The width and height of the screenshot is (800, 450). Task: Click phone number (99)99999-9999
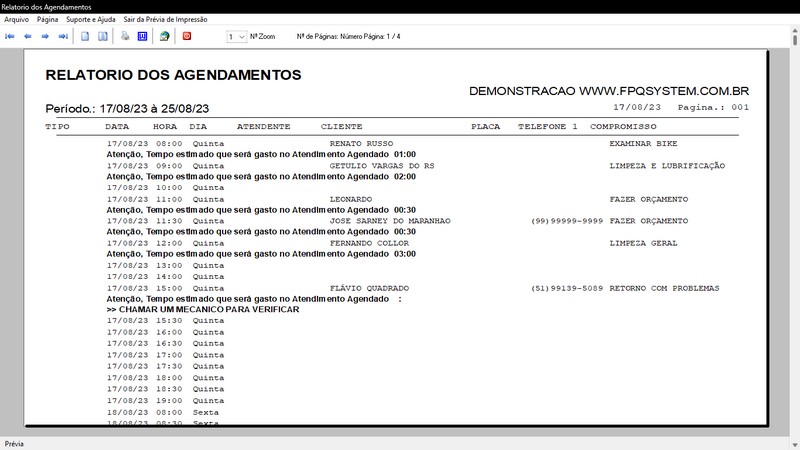point(567,221)
